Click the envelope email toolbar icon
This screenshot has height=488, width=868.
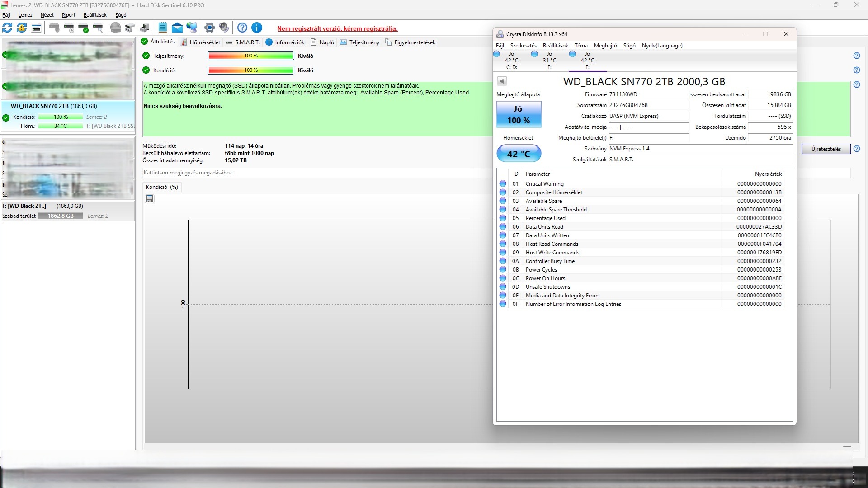coord(177,28)
